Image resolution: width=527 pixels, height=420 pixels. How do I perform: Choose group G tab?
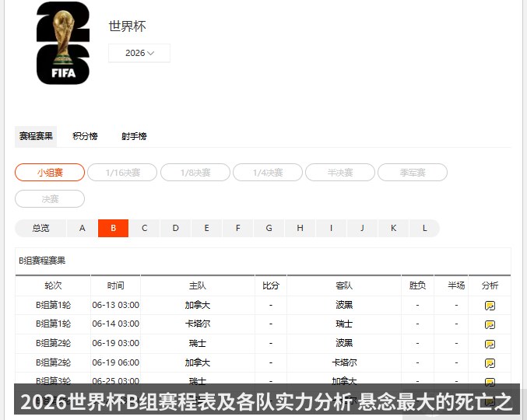point(269,229)
